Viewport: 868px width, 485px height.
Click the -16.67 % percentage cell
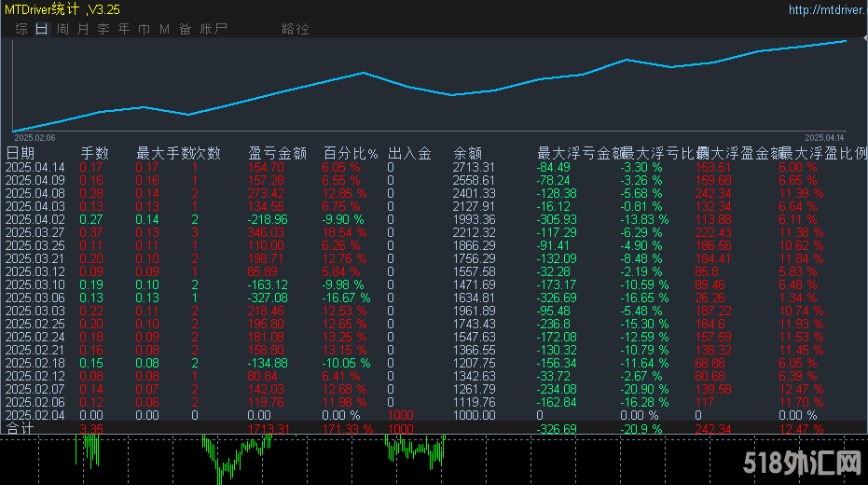tap(346, 298)
